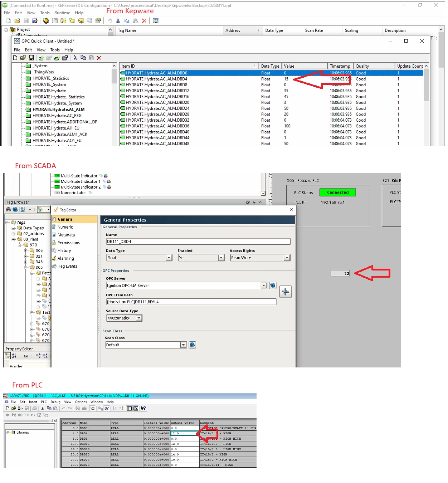This screenshot has height=483, width=448.
Task: Click the New Channel gear icon in KEPServerEX
Action: (x=46, y=21)
